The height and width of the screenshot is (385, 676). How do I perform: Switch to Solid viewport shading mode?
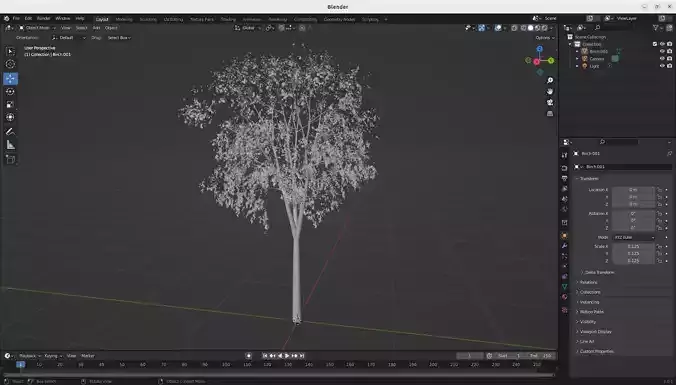click(x=530, y=28)
